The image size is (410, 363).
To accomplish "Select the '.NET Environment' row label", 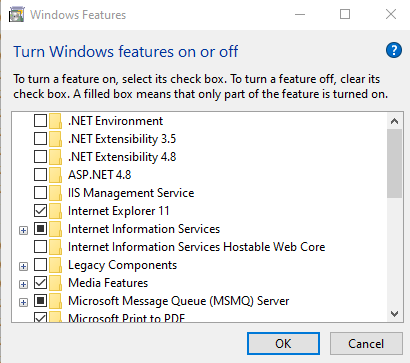I will pyautogui.click(x=115, y=121).
